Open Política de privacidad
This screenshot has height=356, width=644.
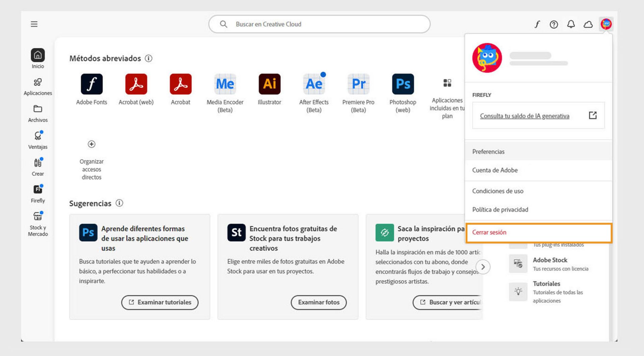coord(538,209)
